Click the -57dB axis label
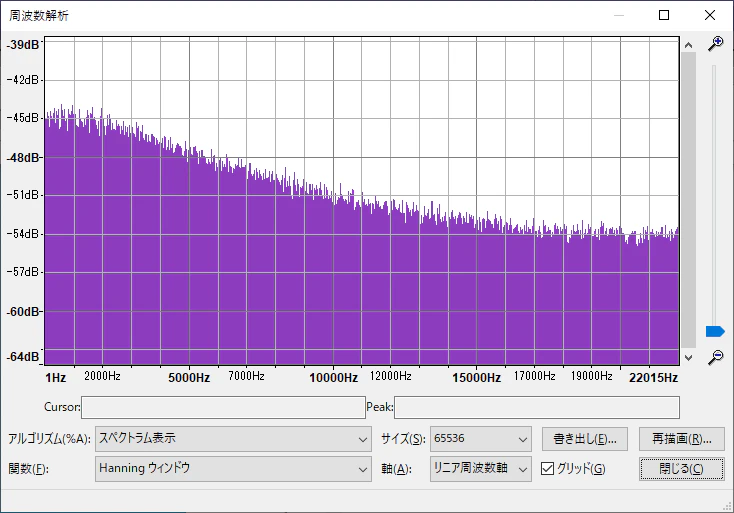Viewport: 734px width, 513px height. tap(23, 271)
